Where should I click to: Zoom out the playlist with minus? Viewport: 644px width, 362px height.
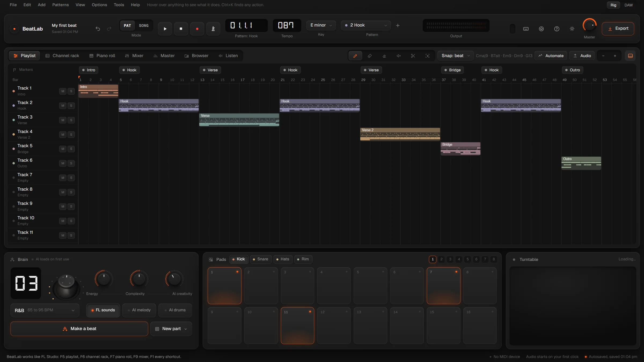click(603, 56)
